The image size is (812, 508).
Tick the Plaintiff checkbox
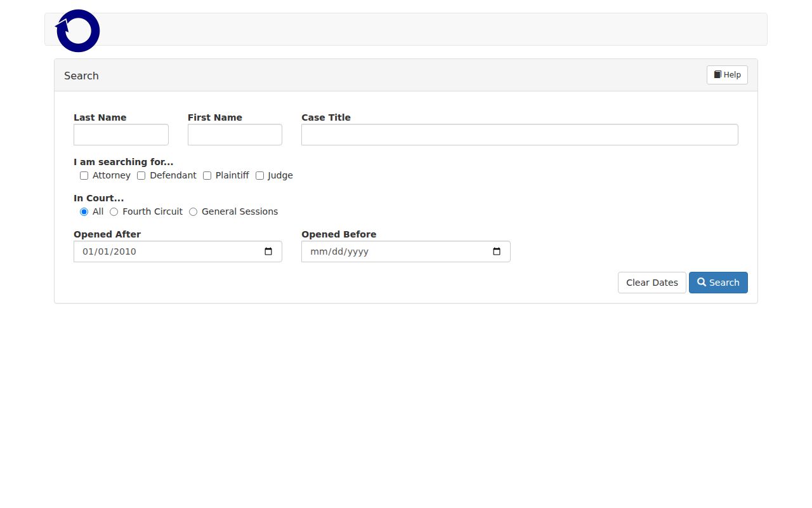pyautogui.click(x=207, y=176)
